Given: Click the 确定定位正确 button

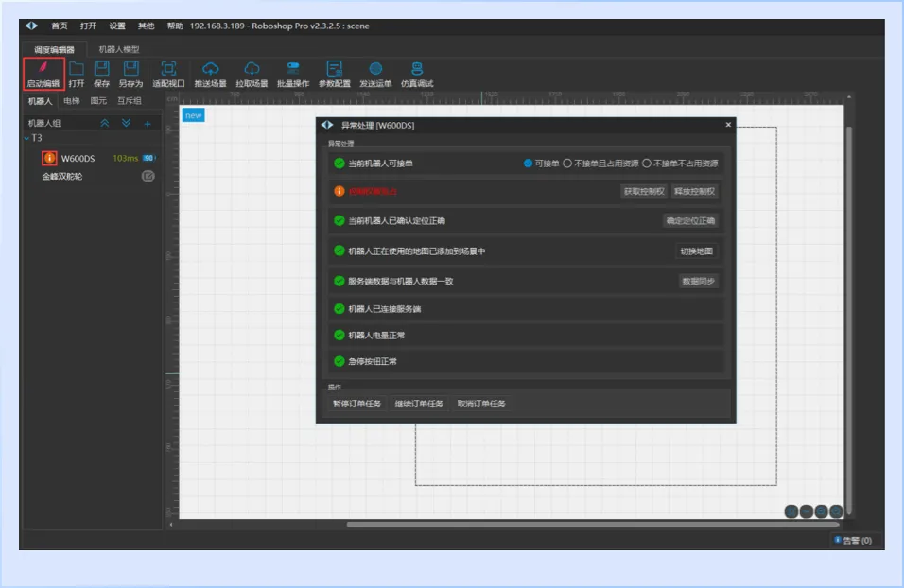Looking at the screenshot, I should [690, 221].
